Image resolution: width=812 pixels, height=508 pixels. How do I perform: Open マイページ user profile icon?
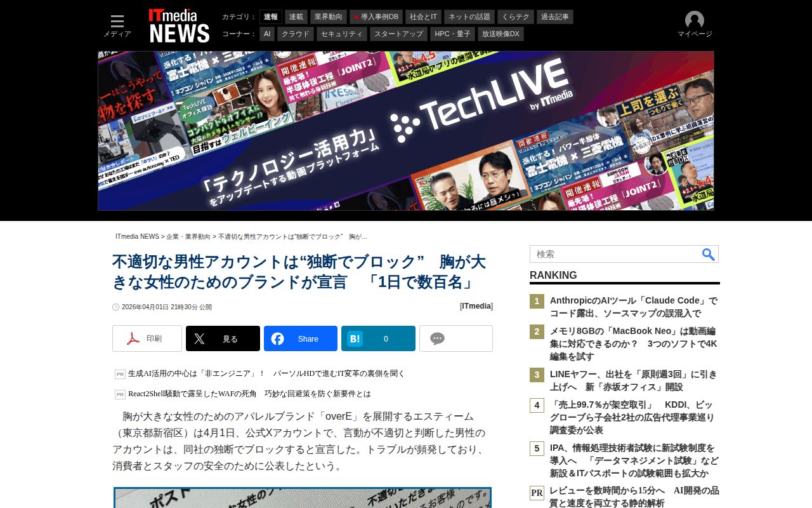tap(695, 25)
